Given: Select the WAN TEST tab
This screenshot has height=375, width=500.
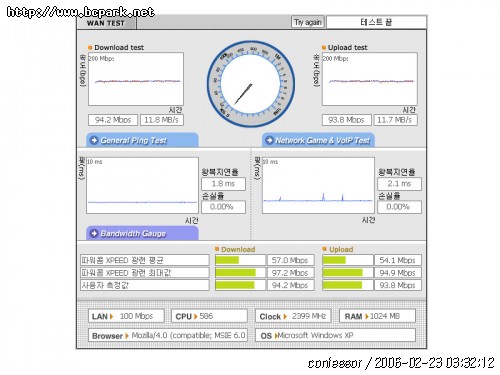Looking at the screenshot, I should click(106, 23).
